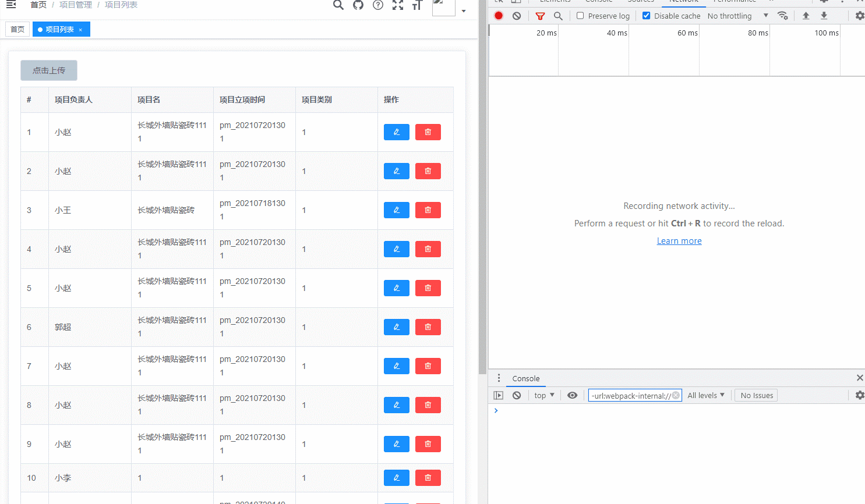This screenshot has height=504, width=865.
Task: Uncheck the Disable cache checkbox
Action: [646, 16]
